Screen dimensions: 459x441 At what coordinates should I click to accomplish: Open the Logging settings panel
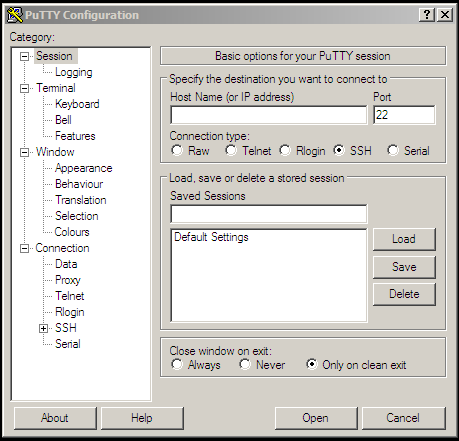click(74, 72)
